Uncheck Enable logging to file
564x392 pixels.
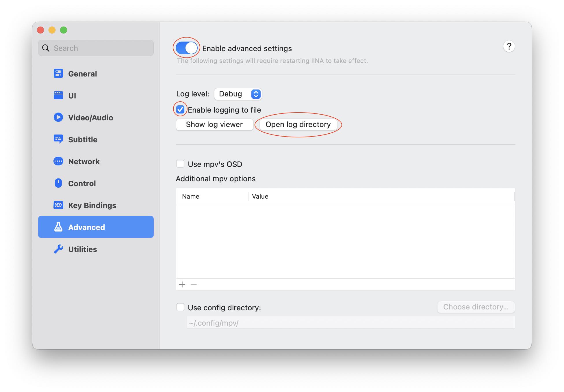(x=180, y=110)
